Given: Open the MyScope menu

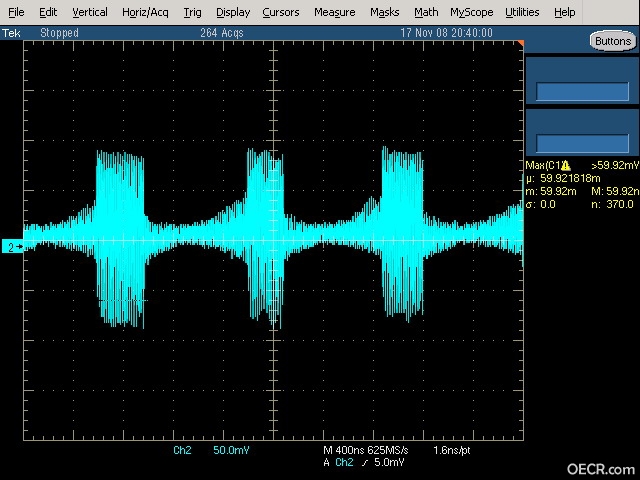Looking at the screenshot, I should pyautogui.click(x=472, y=12).
